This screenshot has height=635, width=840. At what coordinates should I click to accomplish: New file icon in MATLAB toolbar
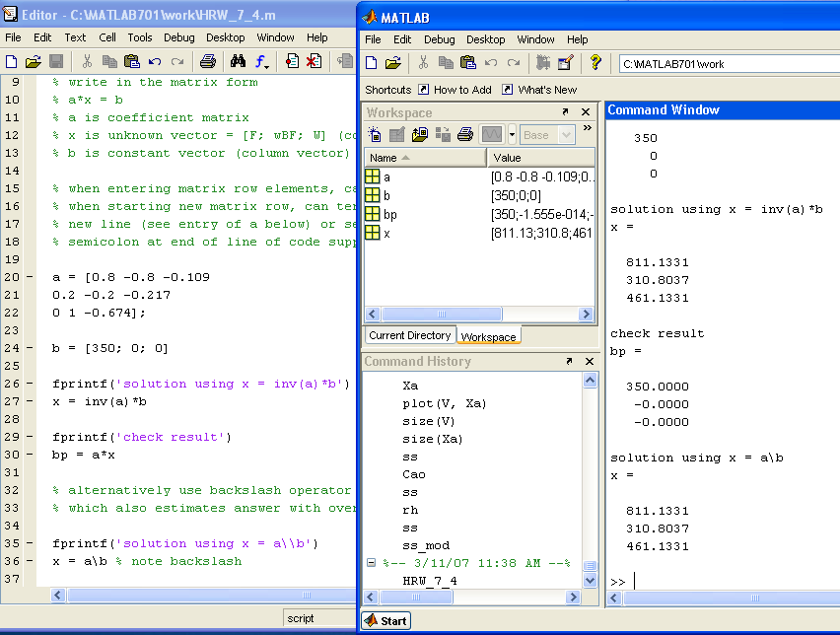tap(372, 63)
